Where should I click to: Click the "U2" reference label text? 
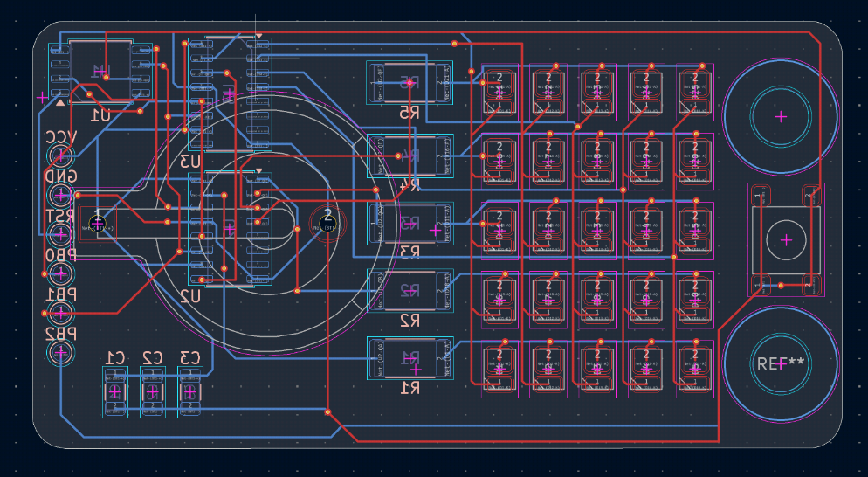tap(189, 297)
